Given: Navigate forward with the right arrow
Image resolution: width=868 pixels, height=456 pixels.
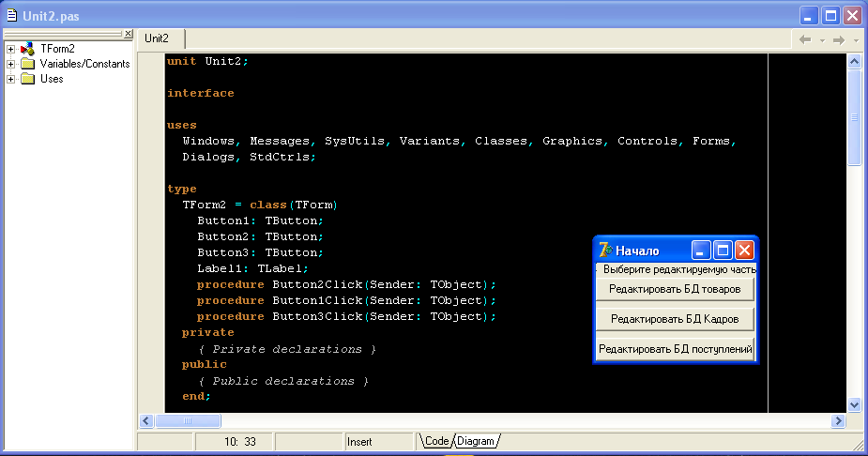Looking at the screenshot, I should [839, 39].
